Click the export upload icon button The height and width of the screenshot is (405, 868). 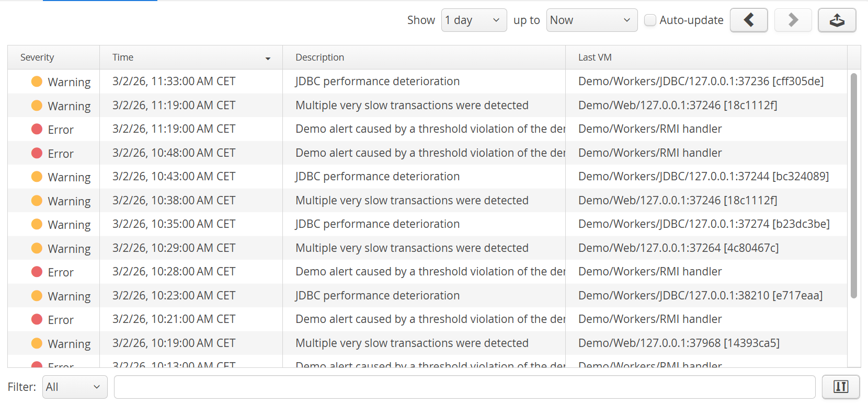837,20
